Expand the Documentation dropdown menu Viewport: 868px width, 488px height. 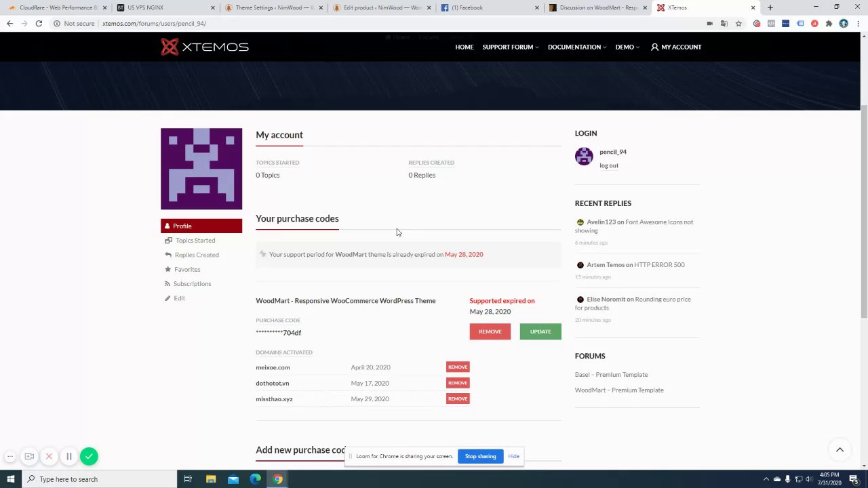(577, 47)
